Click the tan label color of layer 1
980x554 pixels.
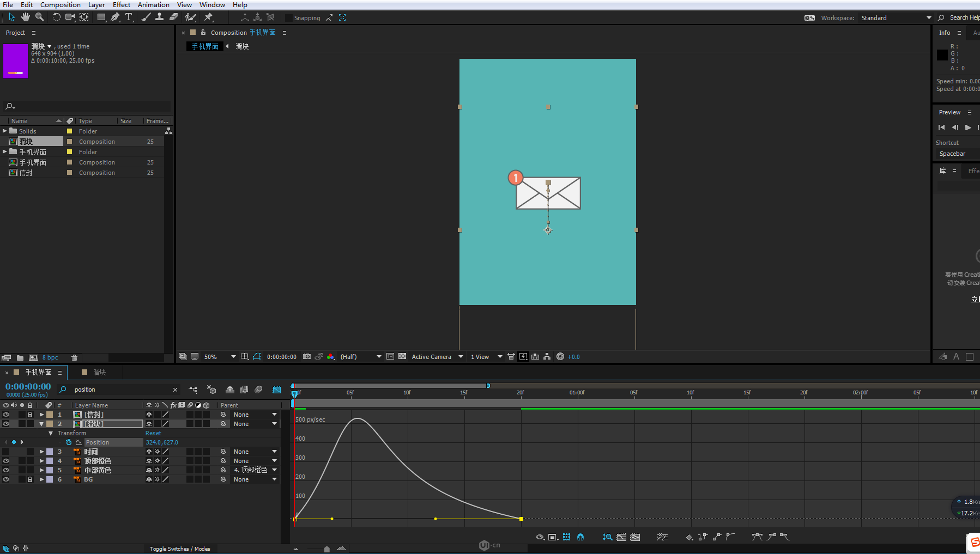click(x=50, y=415)
